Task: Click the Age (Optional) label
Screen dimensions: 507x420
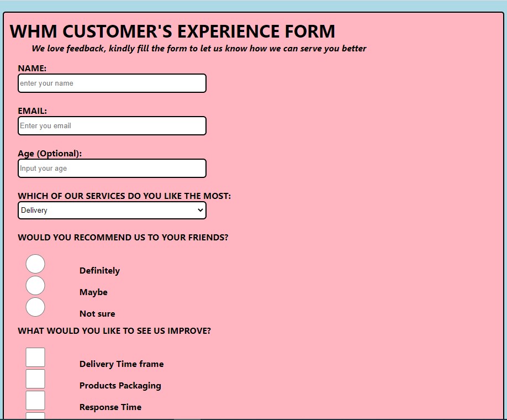Action: click(50, 154)
